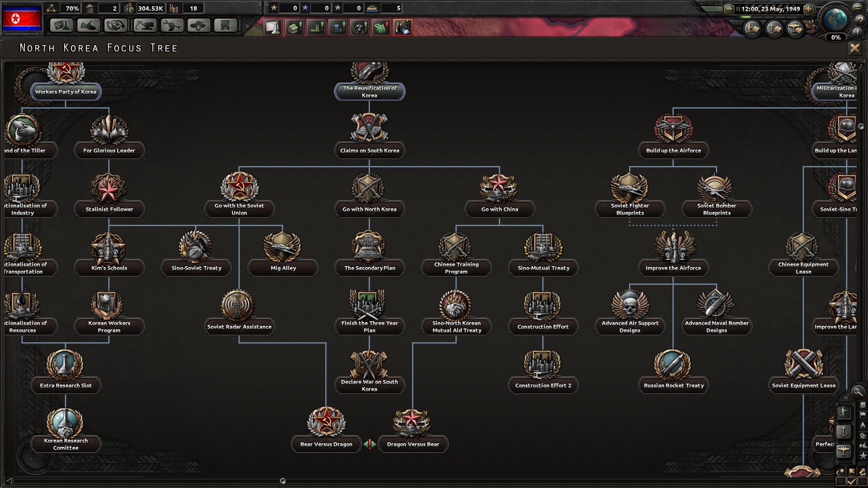Open the Construction crane tab
This screenshot has width=868, height=488.
[x=145, y=26]
